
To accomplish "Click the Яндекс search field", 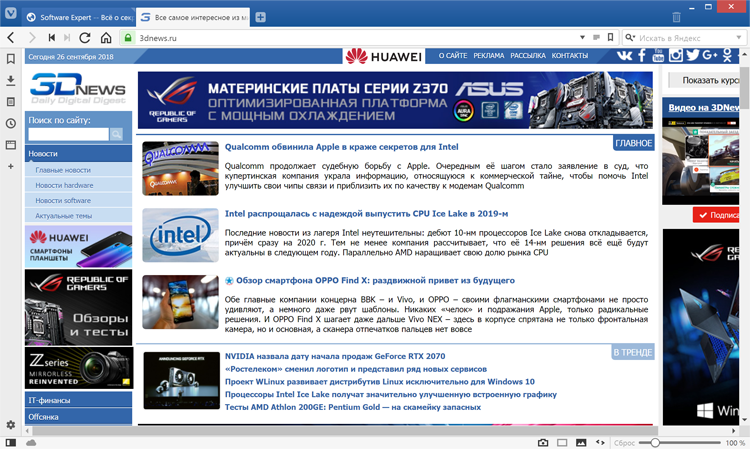I will (684, 37).
